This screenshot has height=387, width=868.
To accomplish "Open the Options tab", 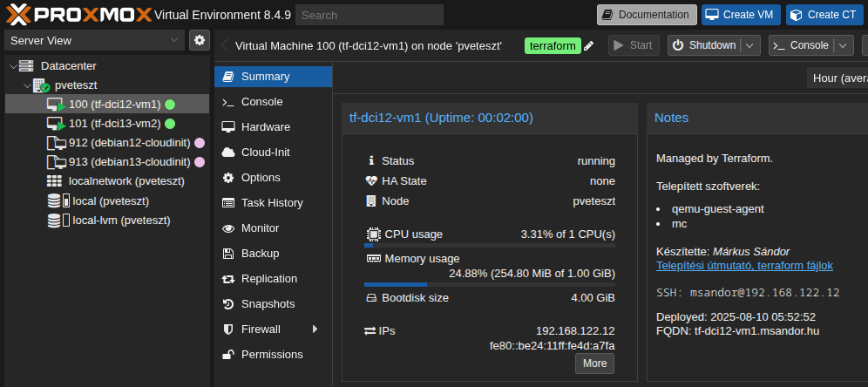I will click(x=274, y=178).
